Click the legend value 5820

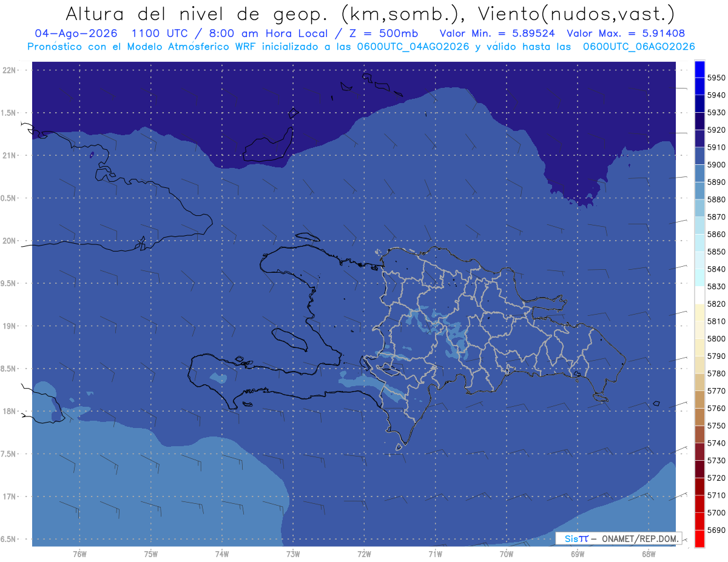[x=716, y=304]
